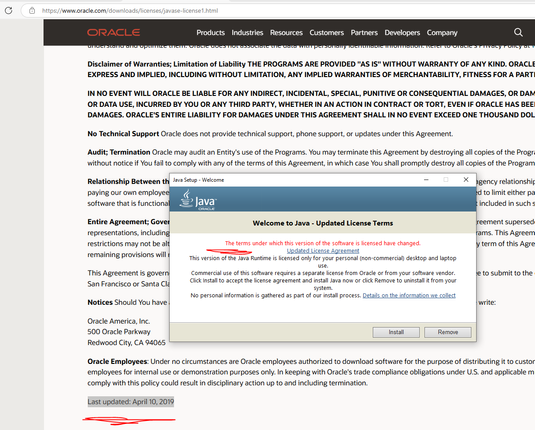Open the Oracle site search icon
Image resolution: width=535 pixels, height=430 pixels.
(518, 32)
